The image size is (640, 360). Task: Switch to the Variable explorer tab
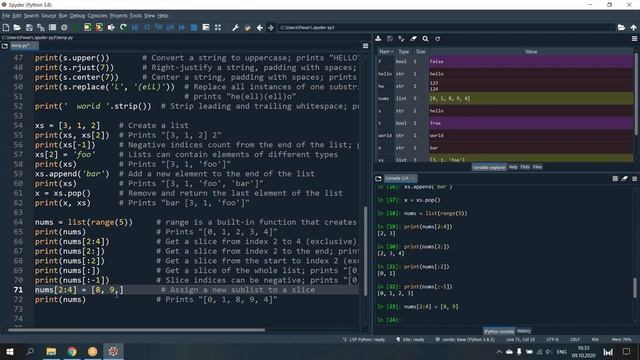pos(489,167)
